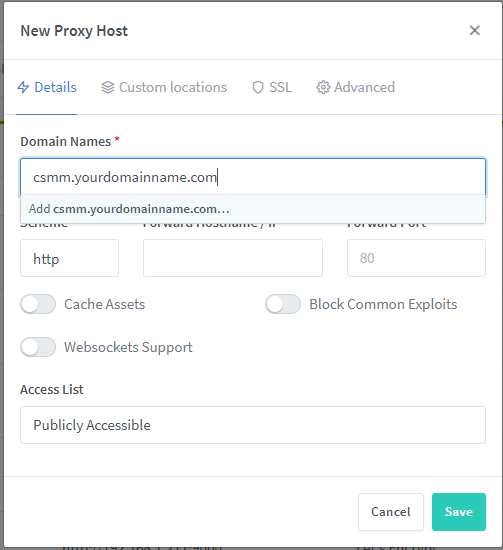Image resolution: width=503 pixels, height=550 pixels.
Task: Click the shield icon beside SSL
Action: (x=258, y=87)
